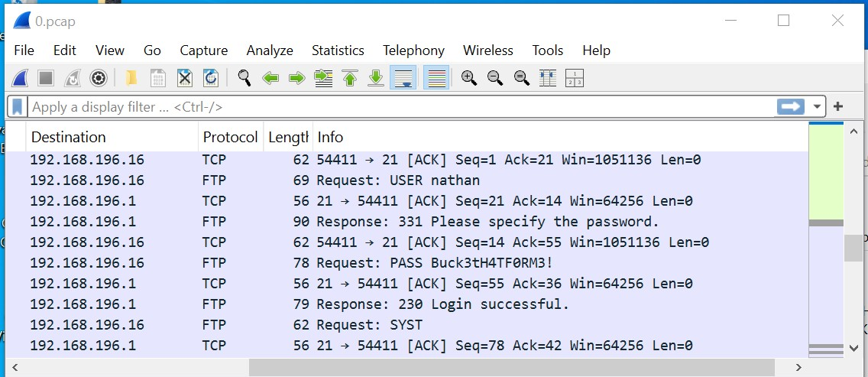This screenshot has width=868, height=377.
Task: Go back to previous packet arrow
Action: (270, 78)
